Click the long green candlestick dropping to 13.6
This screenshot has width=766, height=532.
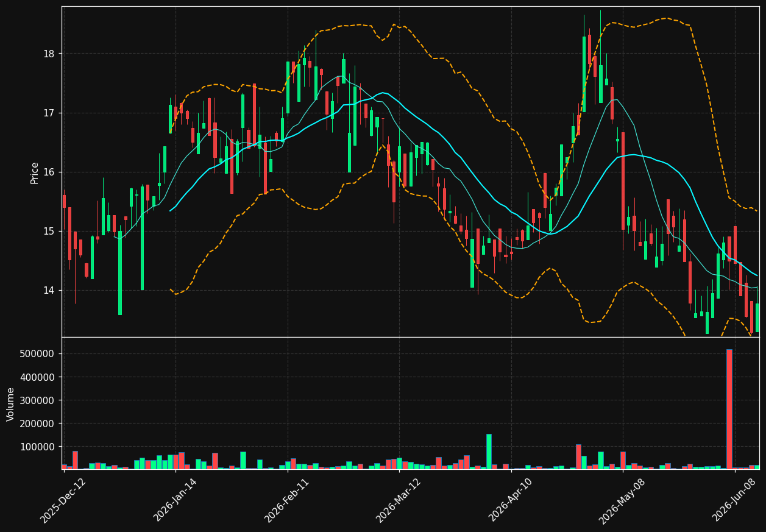pyautogui.click(x=119, y=273)
